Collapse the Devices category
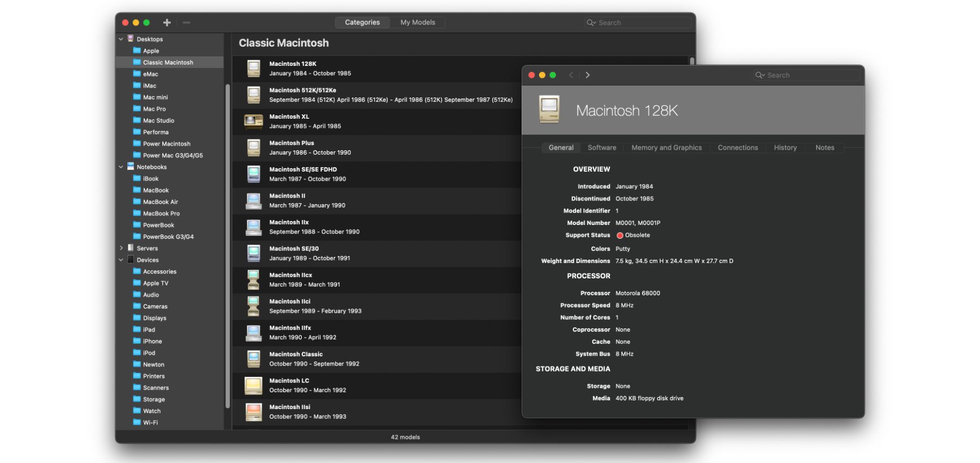The height and width of the screenshot is (463, 980). (121, 260)
